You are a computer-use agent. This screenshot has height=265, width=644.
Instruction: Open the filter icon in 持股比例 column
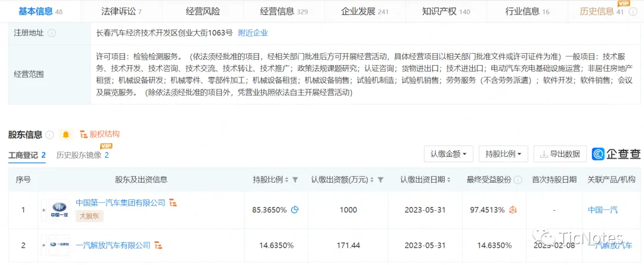pyautogui.click(x=295, y=180)
